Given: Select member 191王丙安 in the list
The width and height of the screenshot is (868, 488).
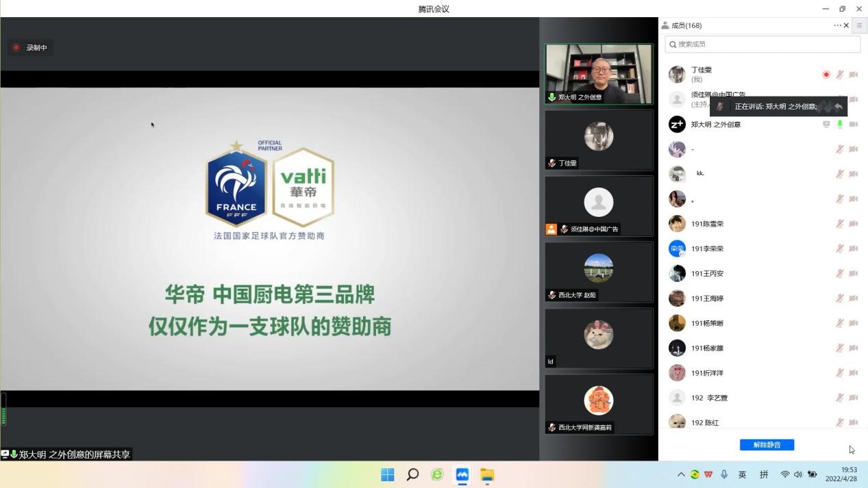Looking at the screenshot, I should [762, 274].
